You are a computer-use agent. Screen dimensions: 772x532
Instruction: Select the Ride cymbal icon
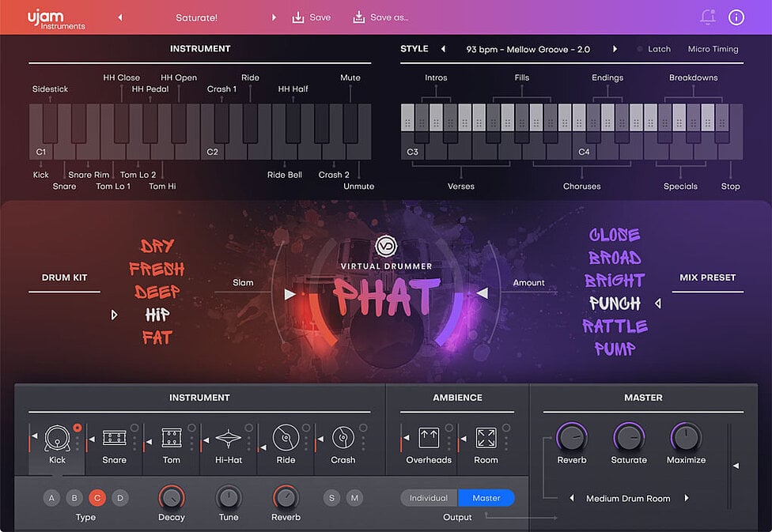(x=285, y=438)
